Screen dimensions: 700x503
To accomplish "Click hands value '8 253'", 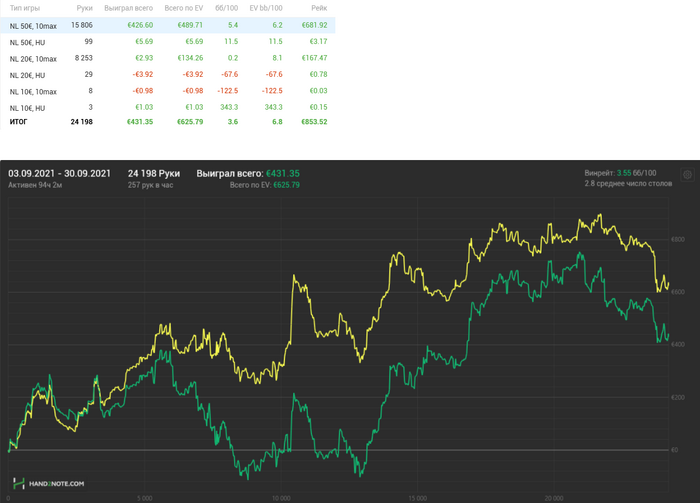I will click(x=83, y=58).
